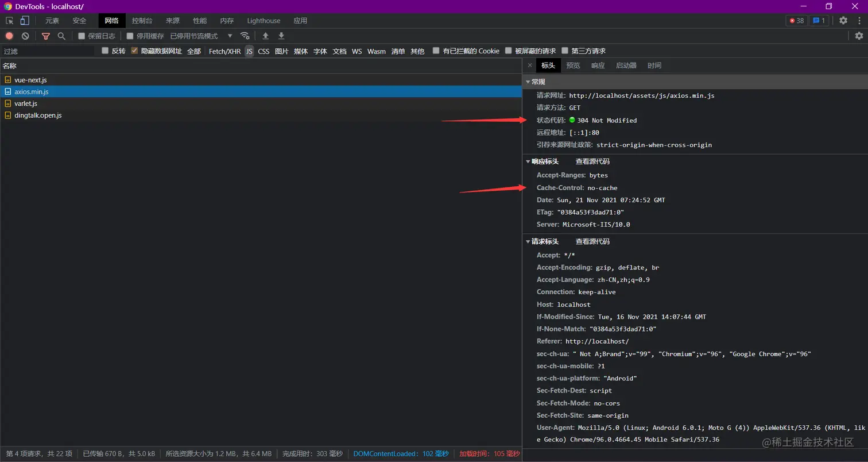Open the Lighthouse panel tab
This screenshot has width=868, height=462.
(x=263, y=21)
